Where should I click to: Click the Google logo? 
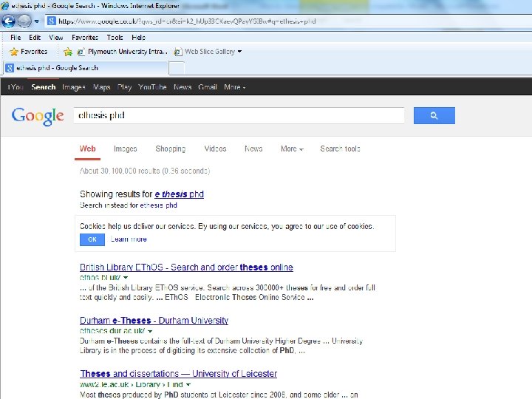pos(38,116)
